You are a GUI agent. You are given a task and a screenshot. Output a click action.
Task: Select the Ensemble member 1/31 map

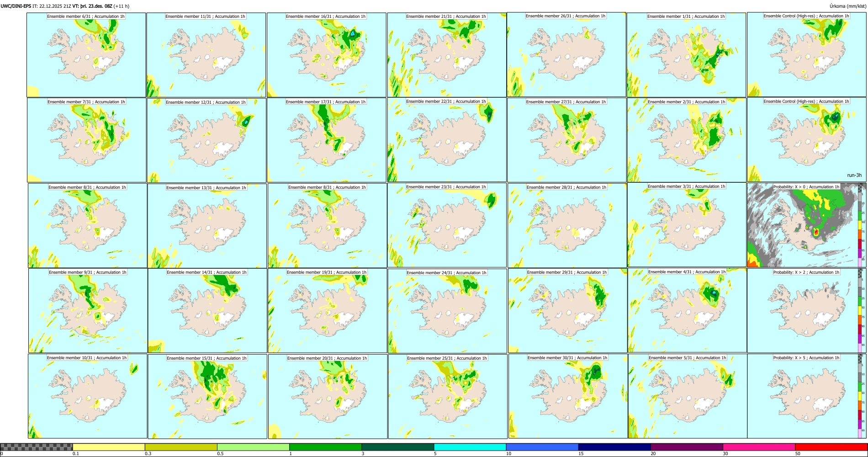coord(687,55)
